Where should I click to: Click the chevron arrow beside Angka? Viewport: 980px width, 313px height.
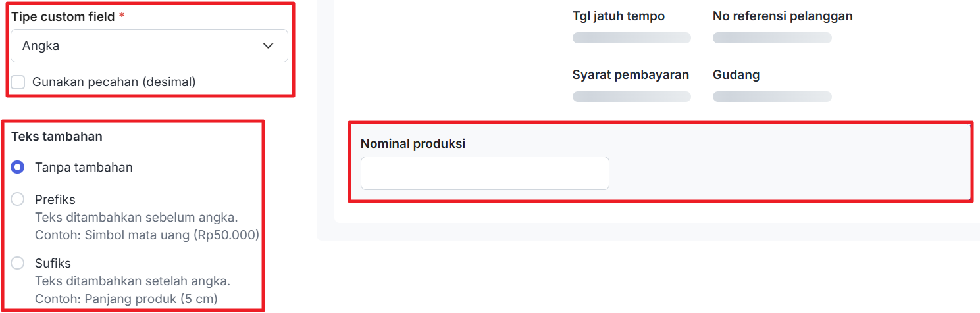(268, 46)
